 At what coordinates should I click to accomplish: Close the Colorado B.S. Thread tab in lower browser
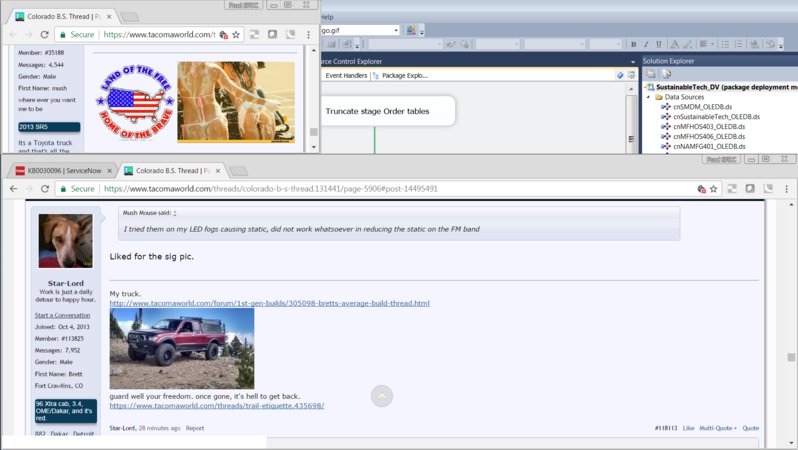pyautogui.click(x=218, y=171)
